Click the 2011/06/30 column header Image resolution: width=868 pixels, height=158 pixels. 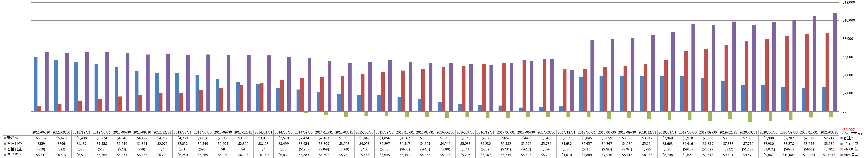[x=41, y=132]
